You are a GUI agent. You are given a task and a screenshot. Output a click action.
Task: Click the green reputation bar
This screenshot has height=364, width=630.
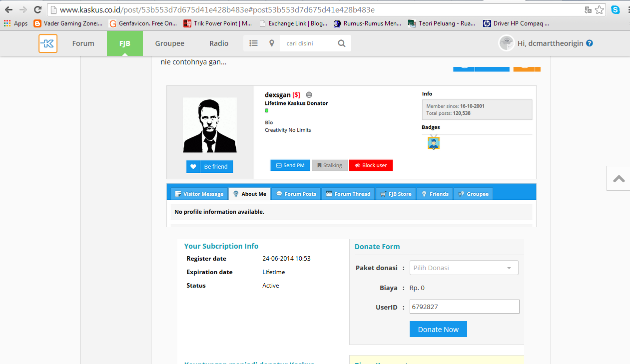tap(267, 110)
